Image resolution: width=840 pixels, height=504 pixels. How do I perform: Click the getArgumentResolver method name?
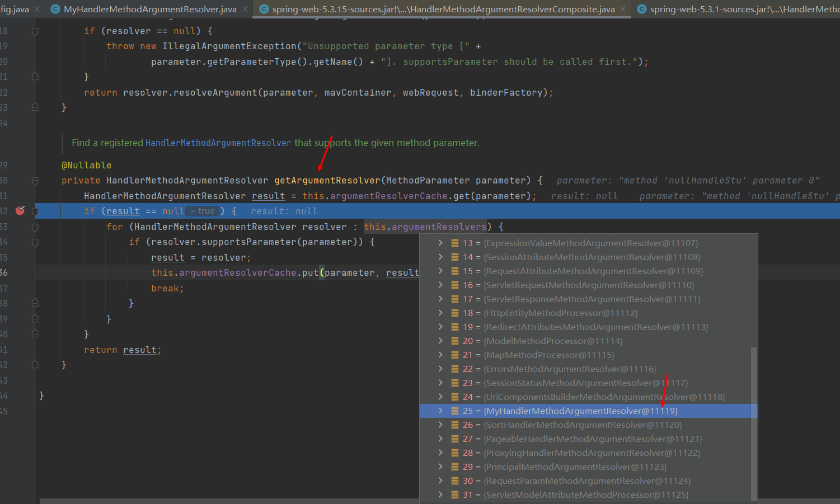click(x=327, y=180)
